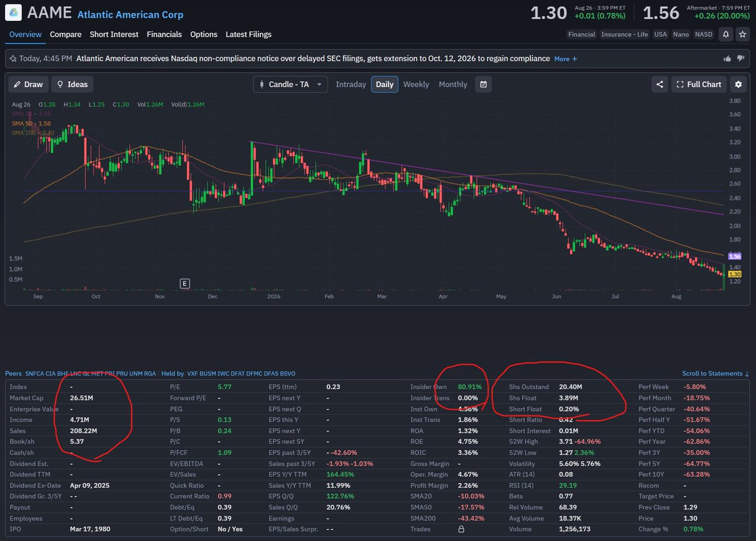Switch chart to Intraday timeframe
756x541 pixels.
351,84
